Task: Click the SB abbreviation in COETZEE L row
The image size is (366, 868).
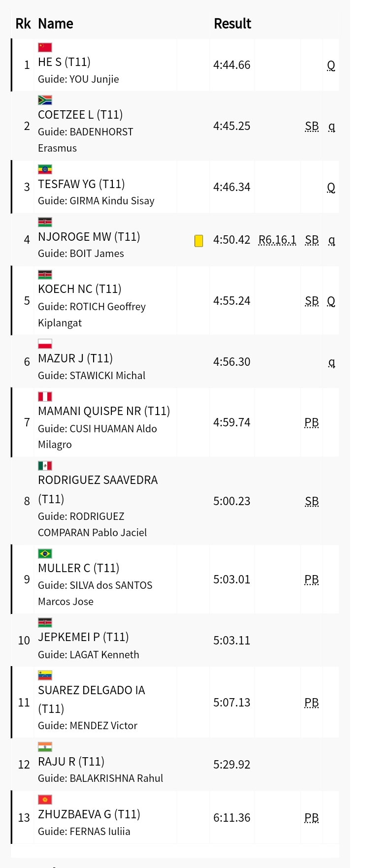Action: click(x=312, y=126)
